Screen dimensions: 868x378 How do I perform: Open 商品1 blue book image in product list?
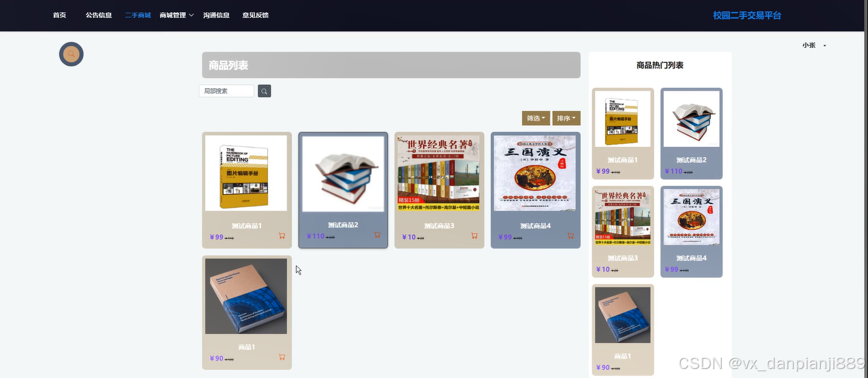click(246, 296)
